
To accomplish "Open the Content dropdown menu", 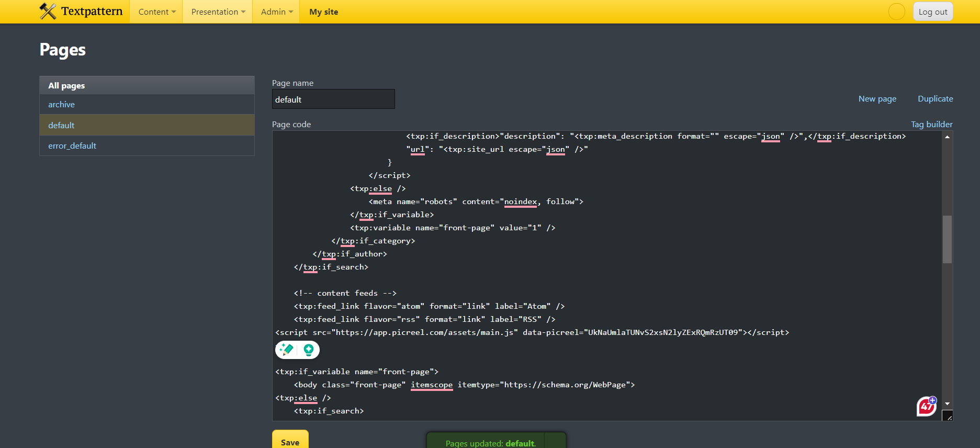I will click(x=157, y=12).
